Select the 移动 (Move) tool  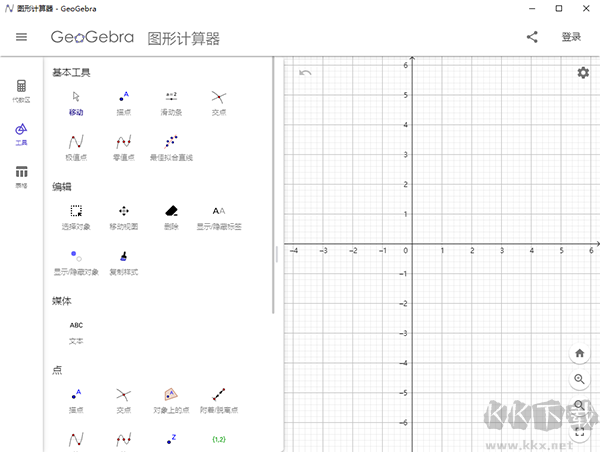coord(76,103)
